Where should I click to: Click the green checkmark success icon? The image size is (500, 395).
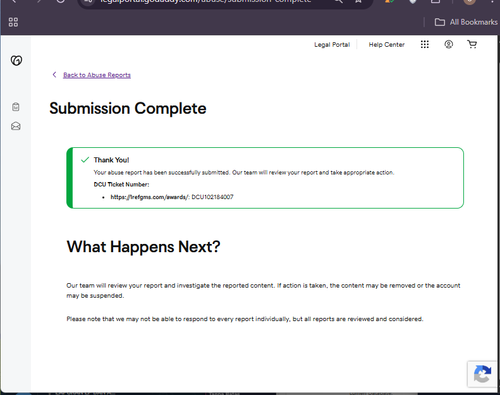(85, 160)
